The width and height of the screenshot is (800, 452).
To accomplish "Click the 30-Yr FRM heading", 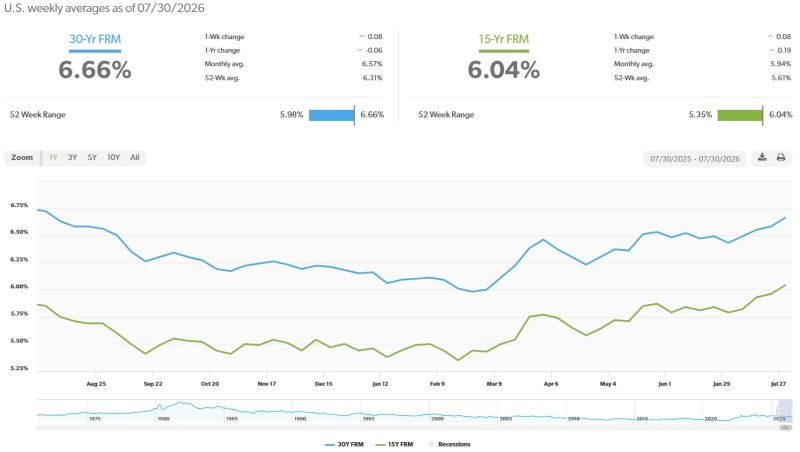I will [95, 39].
